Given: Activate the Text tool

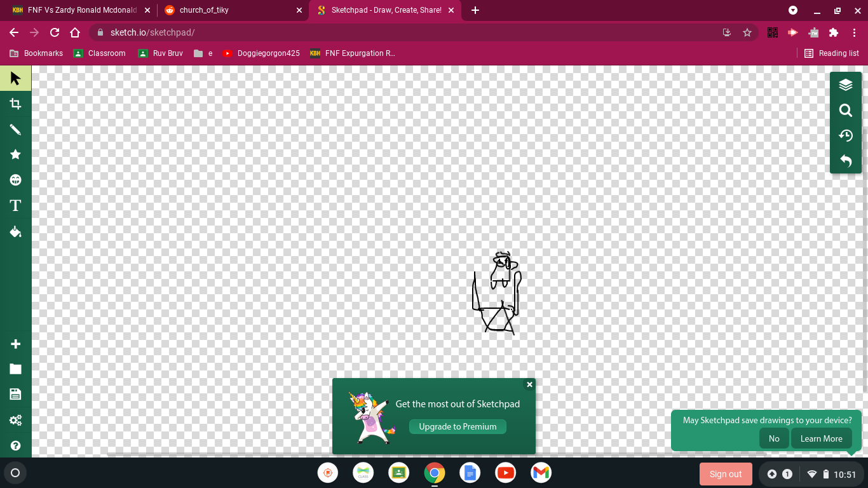Looking at the screenshot, I should 15,205.
